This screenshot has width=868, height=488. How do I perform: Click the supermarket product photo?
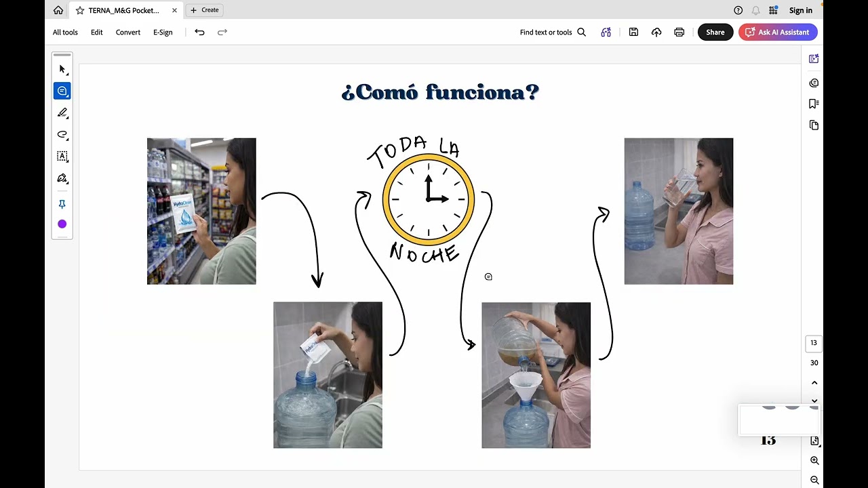(201, 211)
